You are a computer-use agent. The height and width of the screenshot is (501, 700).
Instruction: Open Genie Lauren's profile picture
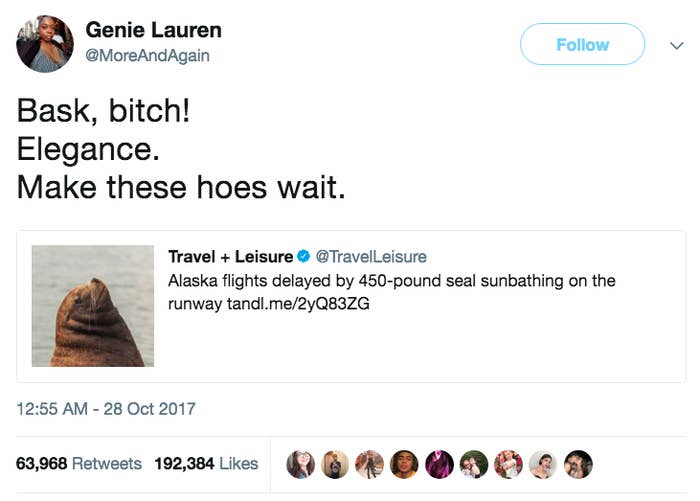45,44
